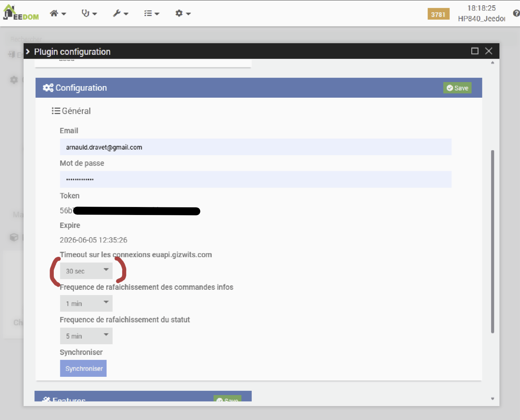520x420 pixels.
Task: Click the 3781 messages badge
Action: coord(438,14)
